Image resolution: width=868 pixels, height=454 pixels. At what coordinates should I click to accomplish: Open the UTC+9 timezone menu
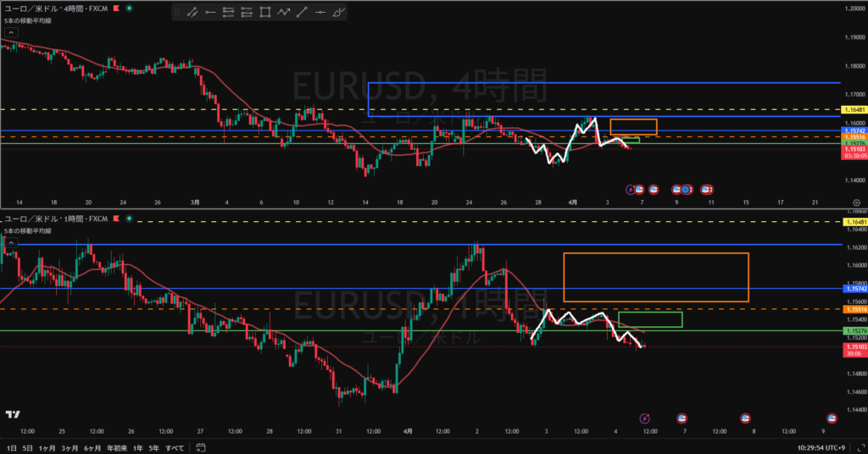pos(831,446)
